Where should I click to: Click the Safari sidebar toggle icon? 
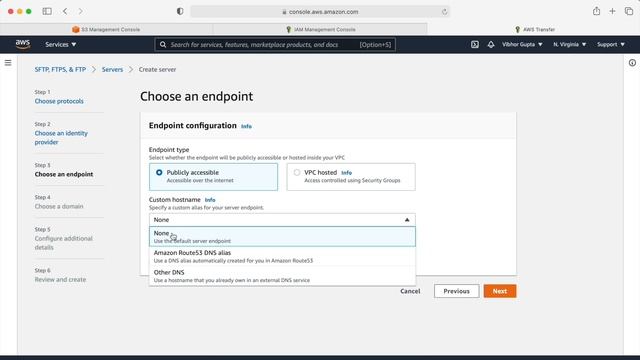point(47,11)
